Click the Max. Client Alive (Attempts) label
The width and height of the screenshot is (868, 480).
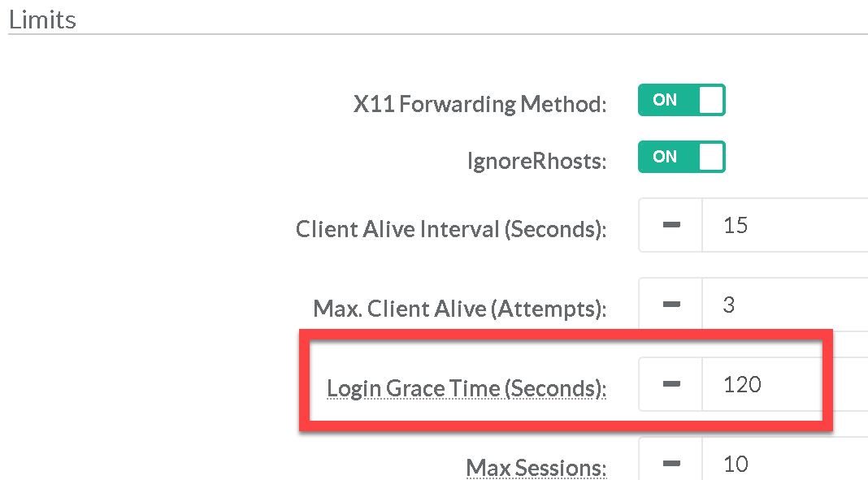[x=459, y=309]
